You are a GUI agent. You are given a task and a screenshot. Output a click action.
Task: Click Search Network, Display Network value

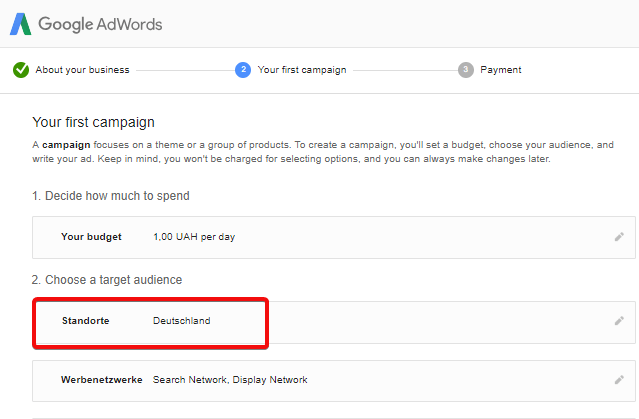pyautogui.click(x=230, y=380)
